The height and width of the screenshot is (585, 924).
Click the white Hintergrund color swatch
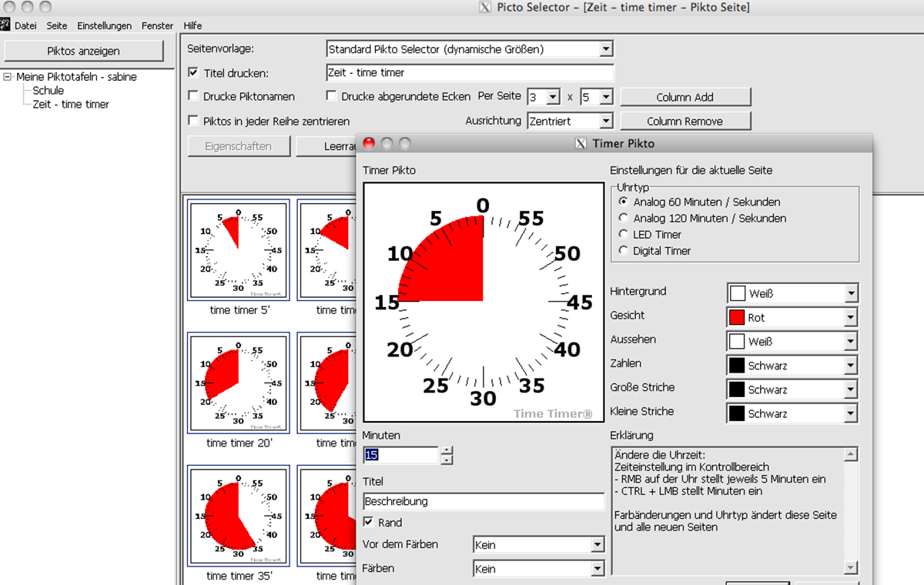738,293
